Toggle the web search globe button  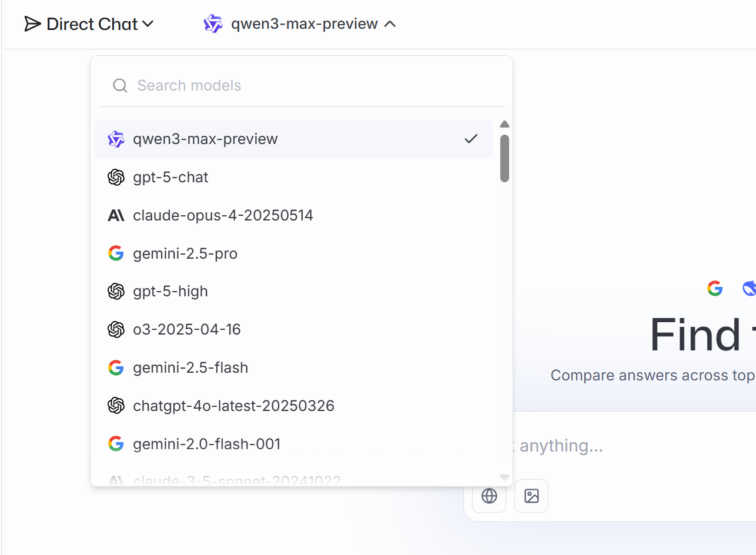(x=489, y=496)
